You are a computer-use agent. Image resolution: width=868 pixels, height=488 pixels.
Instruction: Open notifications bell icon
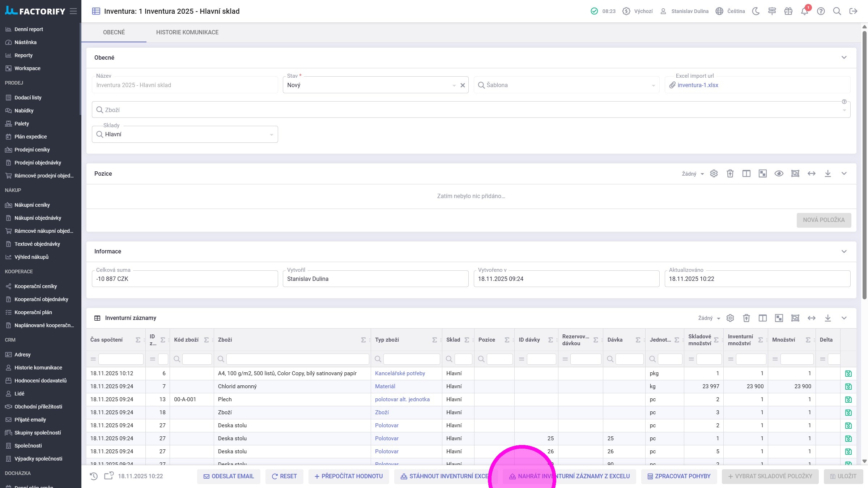point(804,11)
